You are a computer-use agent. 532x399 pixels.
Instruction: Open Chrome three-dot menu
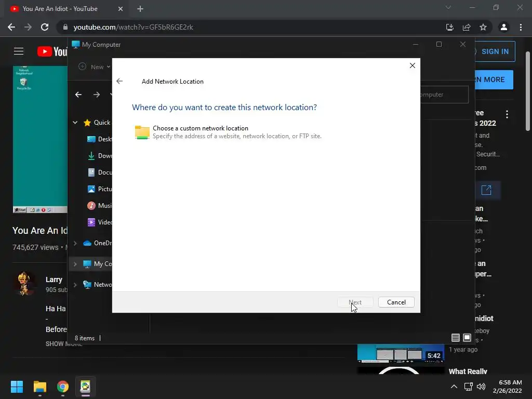pos(521,27)
